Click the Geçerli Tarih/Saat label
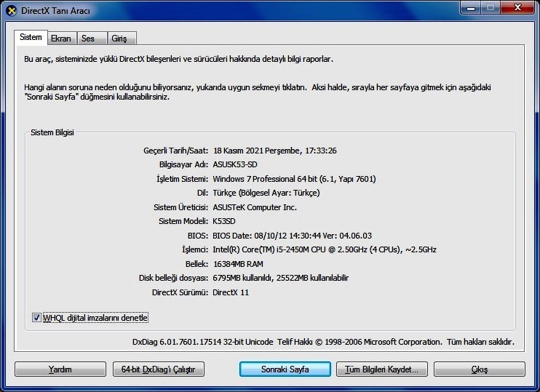 point(175,151)
